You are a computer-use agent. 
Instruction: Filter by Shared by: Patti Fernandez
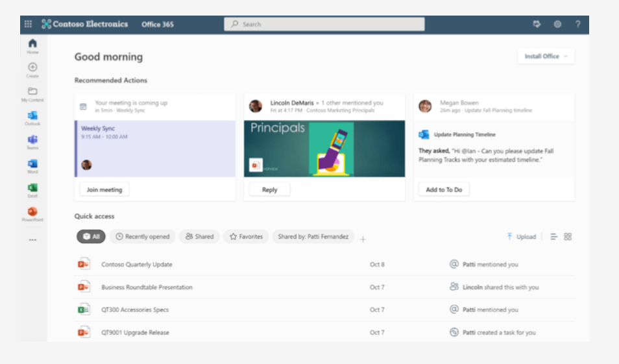point(313,236)
